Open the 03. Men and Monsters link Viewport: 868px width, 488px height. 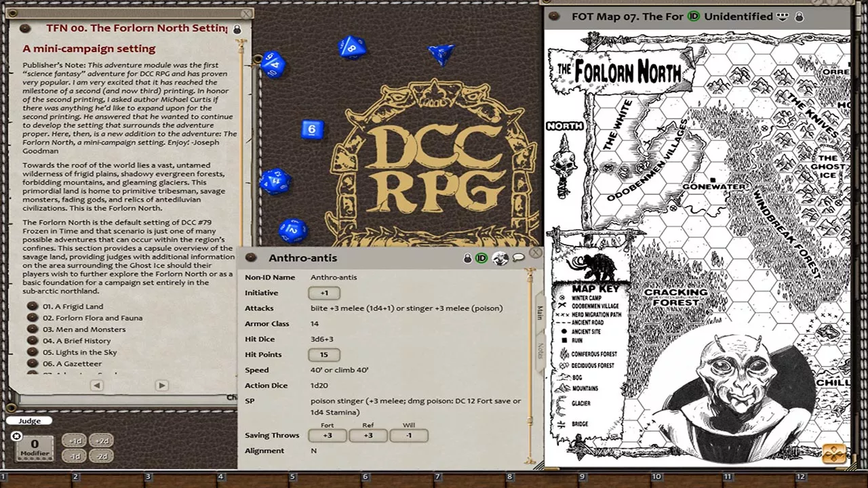tap(84, 329)
